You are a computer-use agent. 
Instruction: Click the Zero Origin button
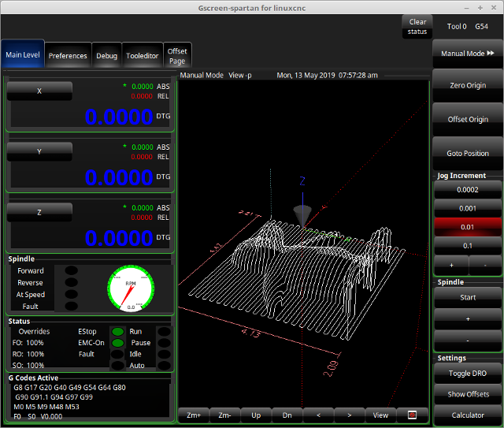coord(468,85)
